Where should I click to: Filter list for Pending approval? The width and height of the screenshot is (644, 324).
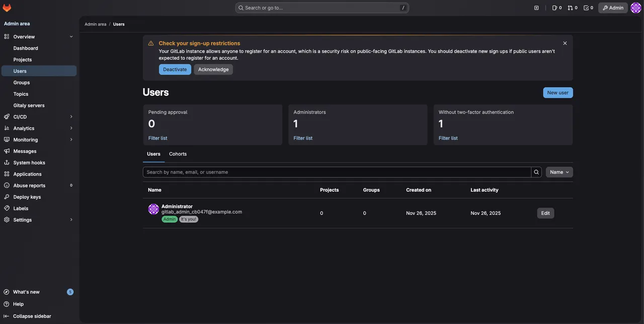[157, 138]
